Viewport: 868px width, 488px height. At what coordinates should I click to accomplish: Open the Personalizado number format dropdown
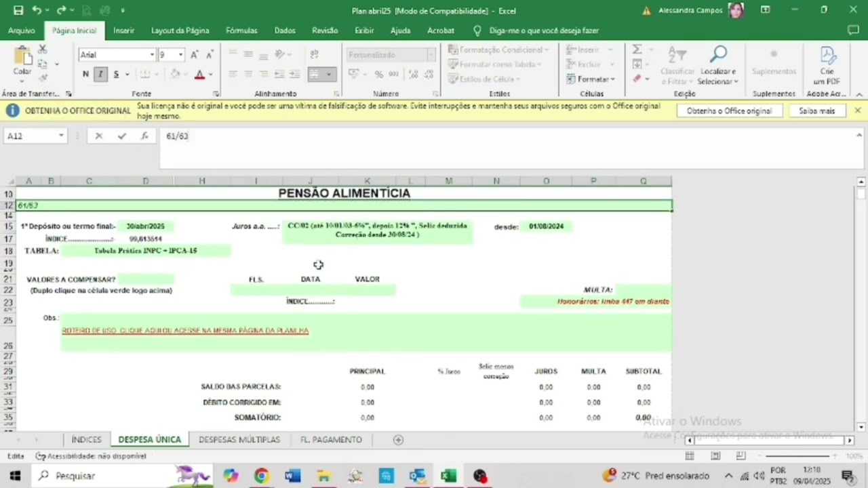click(431, 54)
